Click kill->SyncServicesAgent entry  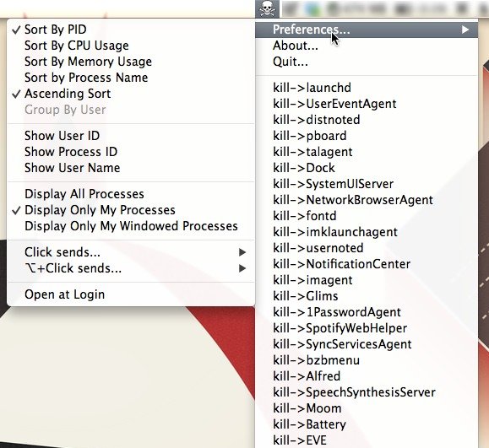[x=367, y=344]
